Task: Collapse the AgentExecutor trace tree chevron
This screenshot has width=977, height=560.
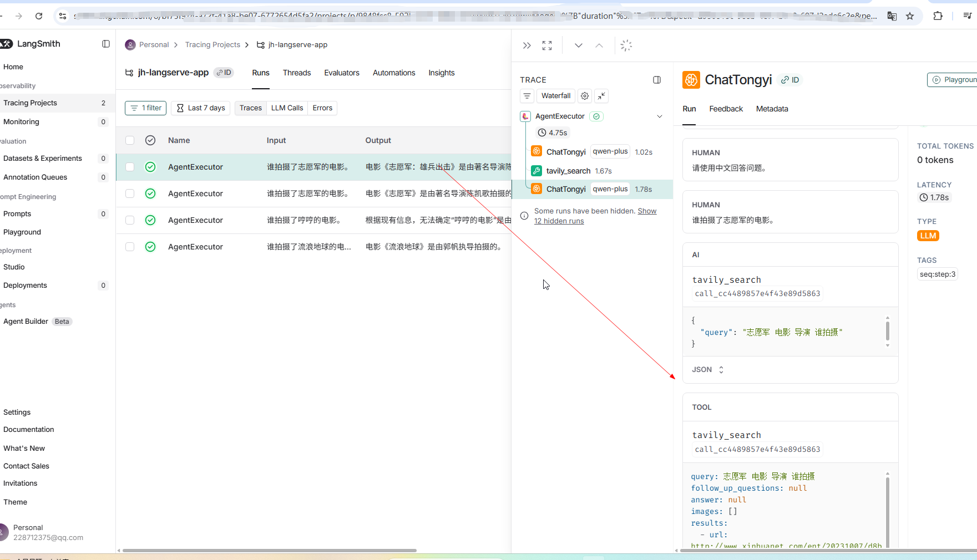Action: [660, 116]
